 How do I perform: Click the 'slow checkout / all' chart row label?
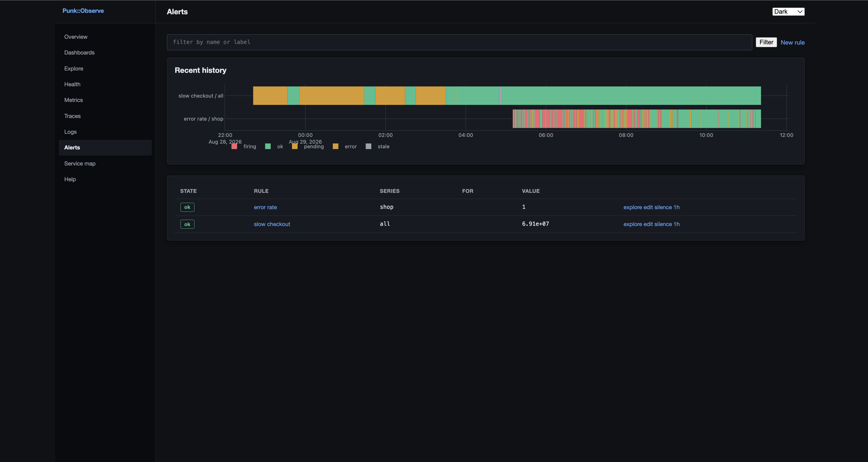click(x=201, y=96)
